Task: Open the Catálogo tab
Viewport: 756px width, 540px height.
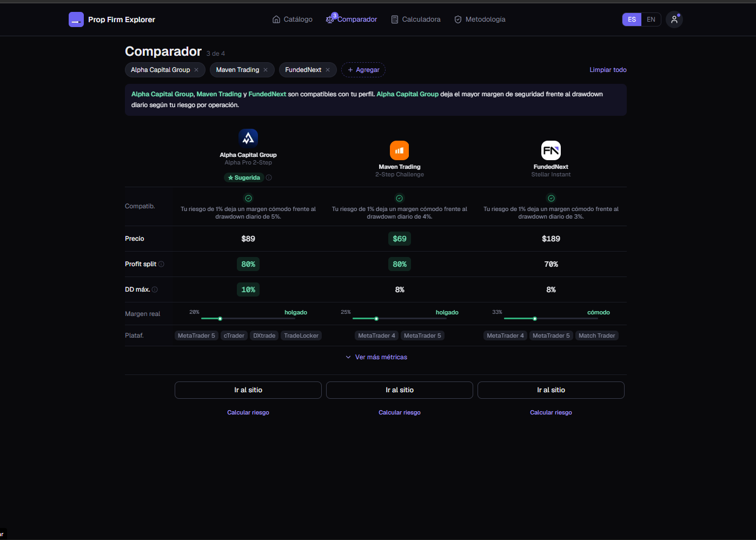Action: 293,19
